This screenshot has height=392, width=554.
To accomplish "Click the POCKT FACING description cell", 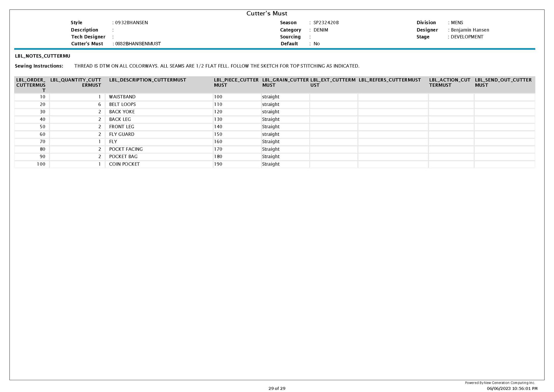I will pos(126,149).
